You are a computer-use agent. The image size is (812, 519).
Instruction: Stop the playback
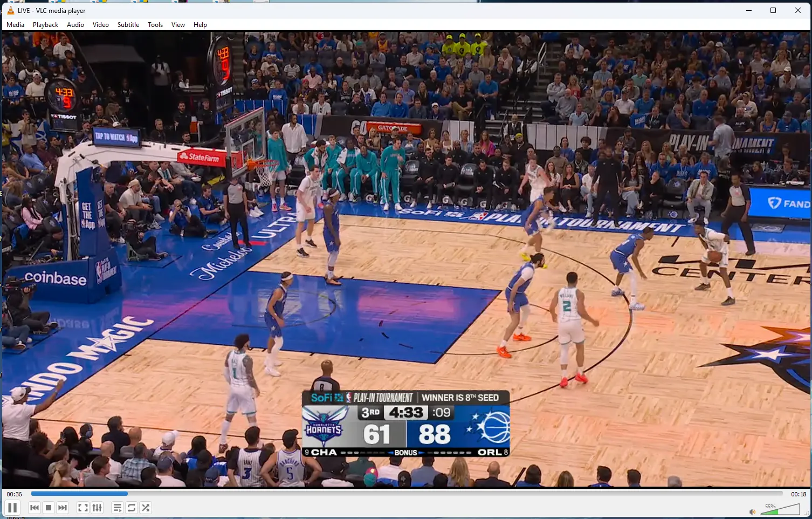[x=49, y=508]
